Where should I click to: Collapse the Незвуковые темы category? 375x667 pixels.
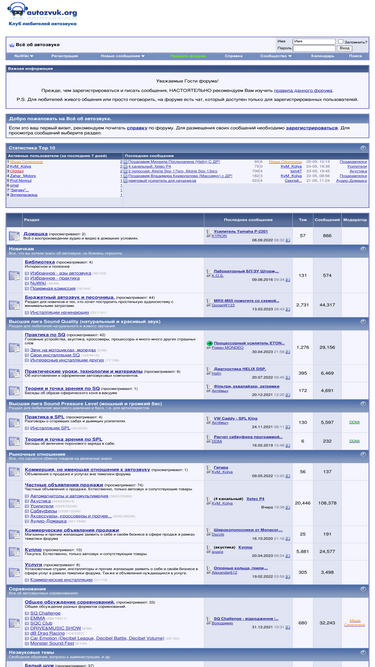pyautogui.click(x=363, y=652)
